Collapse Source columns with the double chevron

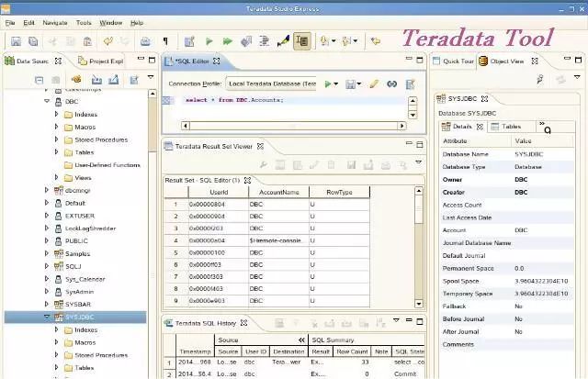[301, 340]
